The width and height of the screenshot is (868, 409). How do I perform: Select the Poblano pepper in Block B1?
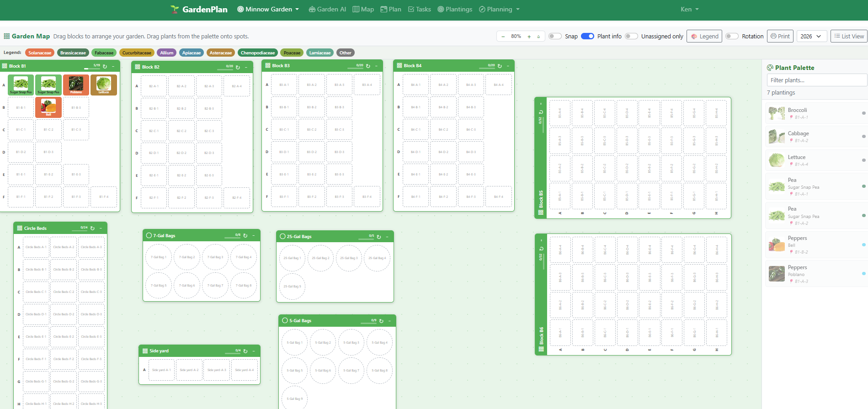[76, 85]
